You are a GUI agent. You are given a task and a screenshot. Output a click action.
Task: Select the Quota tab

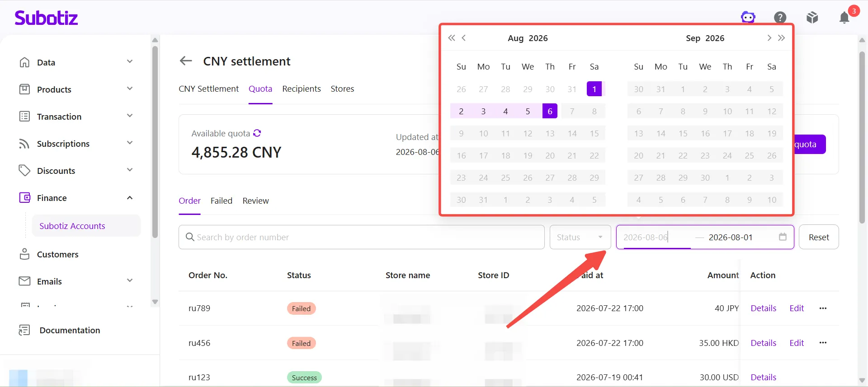pos(260,89)
